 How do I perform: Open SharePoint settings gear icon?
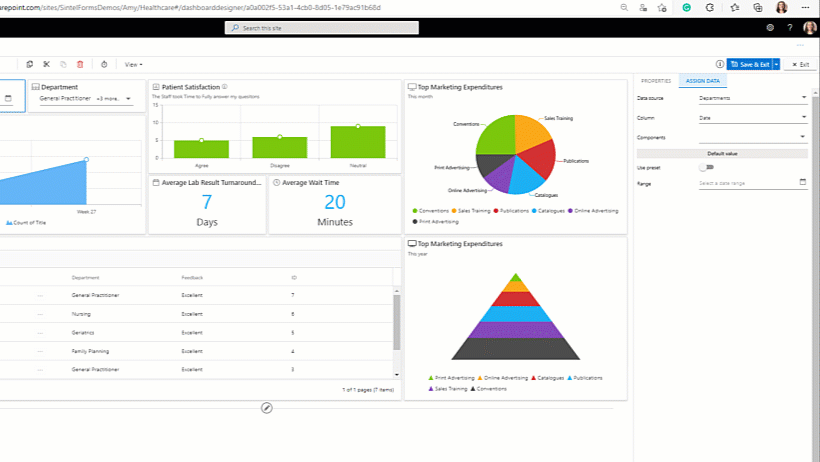coord(763,28)
